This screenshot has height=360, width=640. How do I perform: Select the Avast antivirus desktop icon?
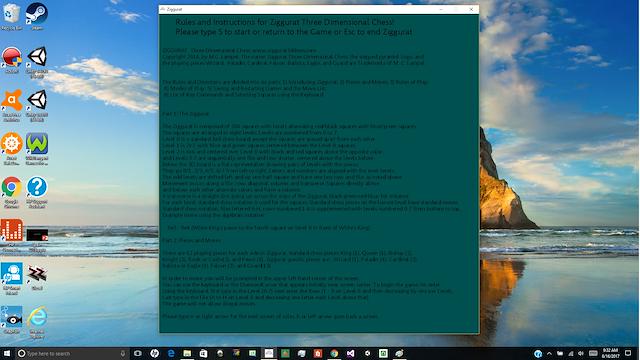[11, 104]
